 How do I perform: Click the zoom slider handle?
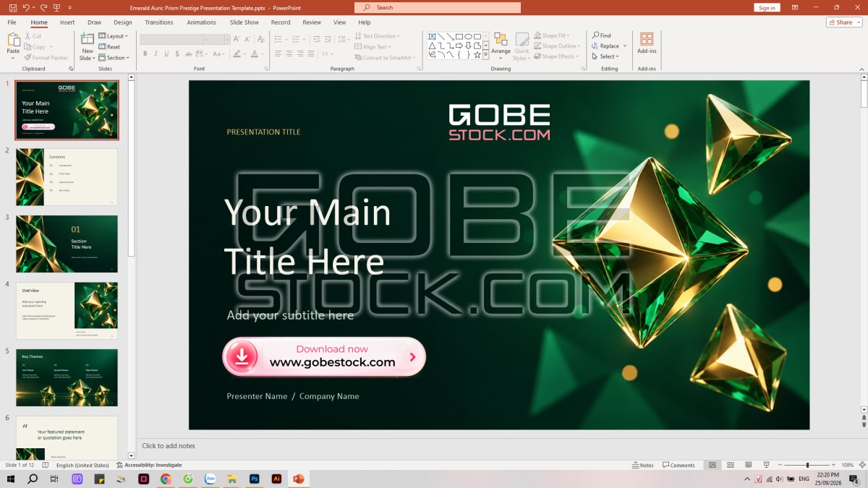807,465
